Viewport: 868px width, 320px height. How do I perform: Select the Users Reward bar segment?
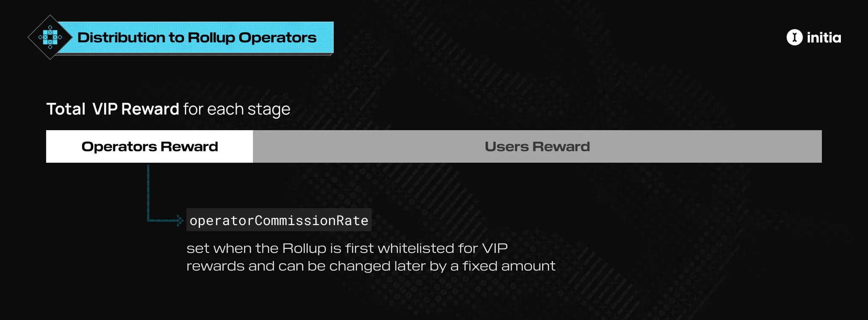click(537, 147)
